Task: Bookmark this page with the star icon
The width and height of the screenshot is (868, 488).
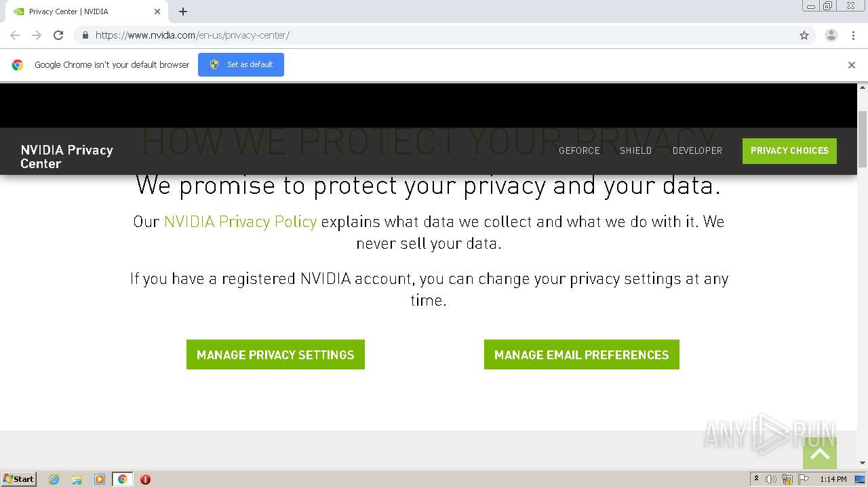Action: coord(804,35)
